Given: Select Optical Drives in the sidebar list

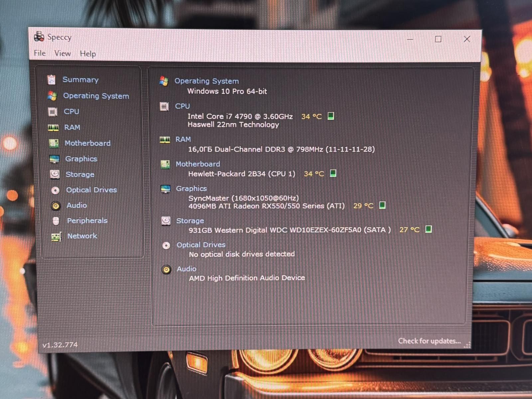Looking at the screenshot, I should (x=91, y=190).
